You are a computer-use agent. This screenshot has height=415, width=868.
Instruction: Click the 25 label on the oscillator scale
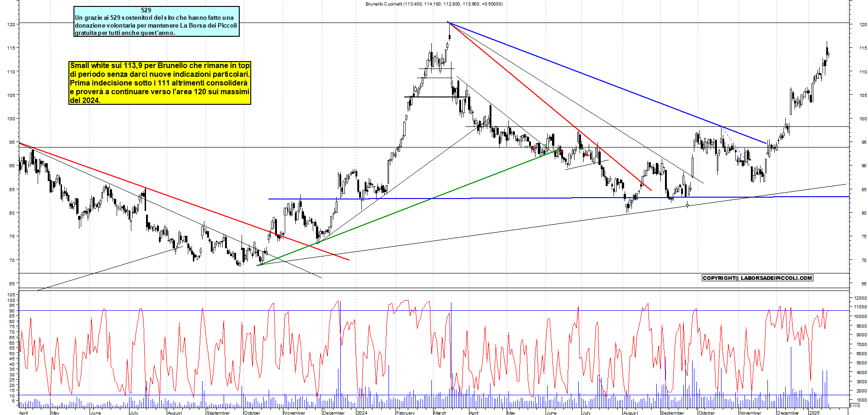pyautogui.click(x=12, y=380)
